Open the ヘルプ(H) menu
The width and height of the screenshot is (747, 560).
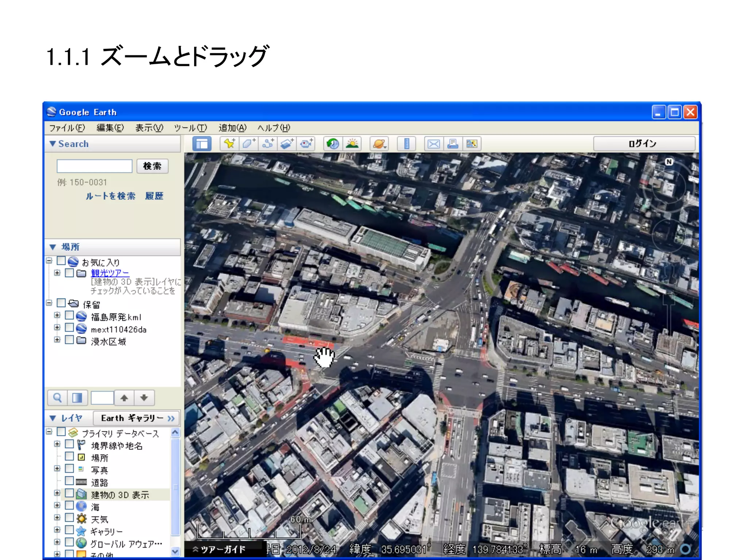pos(274,128)
